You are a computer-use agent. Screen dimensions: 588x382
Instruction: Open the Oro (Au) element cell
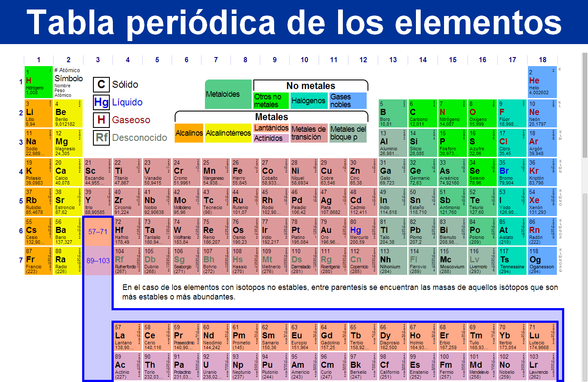point(333,231)
